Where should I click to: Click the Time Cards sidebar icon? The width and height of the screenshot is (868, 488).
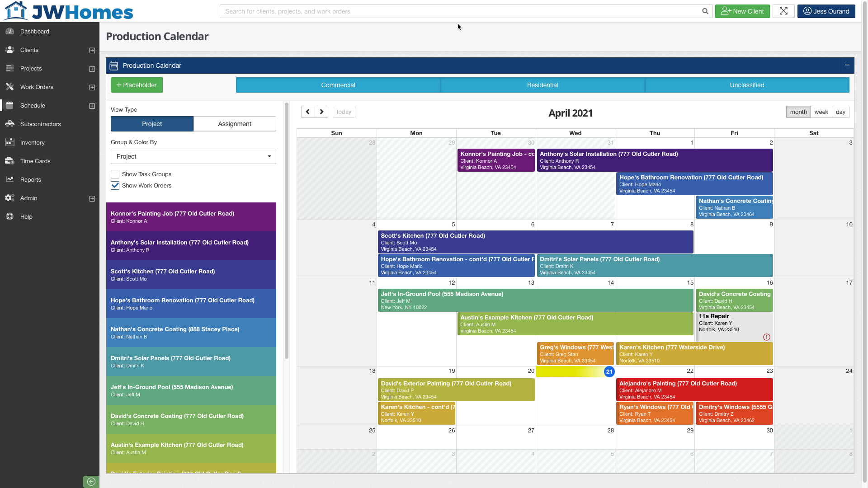pyautogui.click(x=9, y=161)
